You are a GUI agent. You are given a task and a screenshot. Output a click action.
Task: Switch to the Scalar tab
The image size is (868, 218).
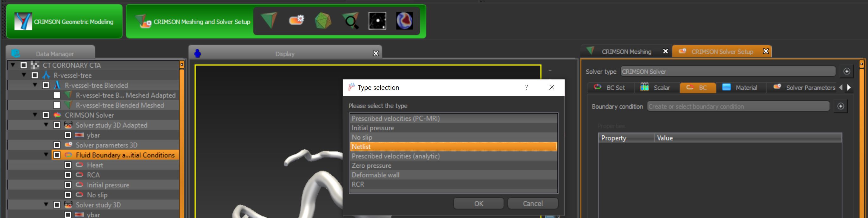point(657,87)
